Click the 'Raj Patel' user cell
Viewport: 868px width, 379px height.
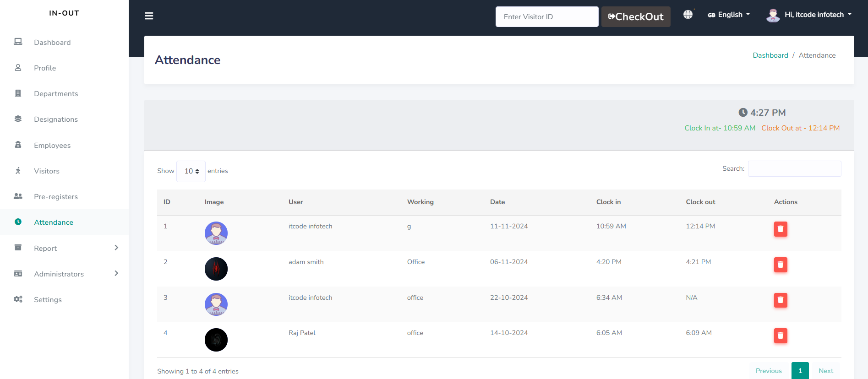point(302,333)
